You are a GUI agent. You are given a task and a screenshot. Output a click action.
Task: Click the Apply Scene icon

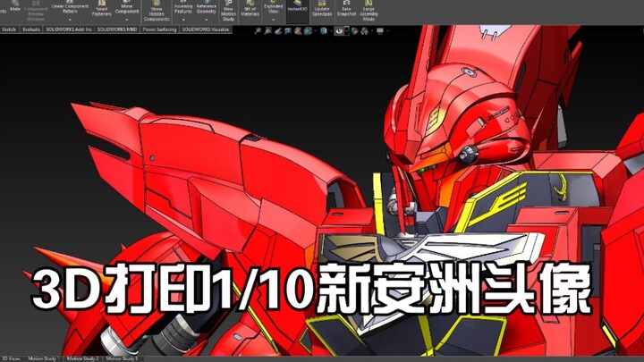(x=364, y=30)
